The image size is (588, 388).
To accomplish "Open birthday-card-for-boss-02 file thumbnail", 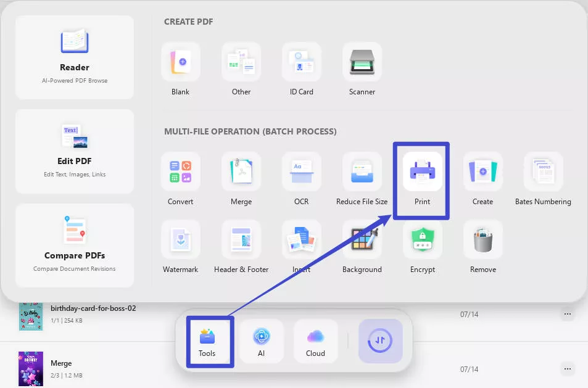I will click(x=31, y=316).
